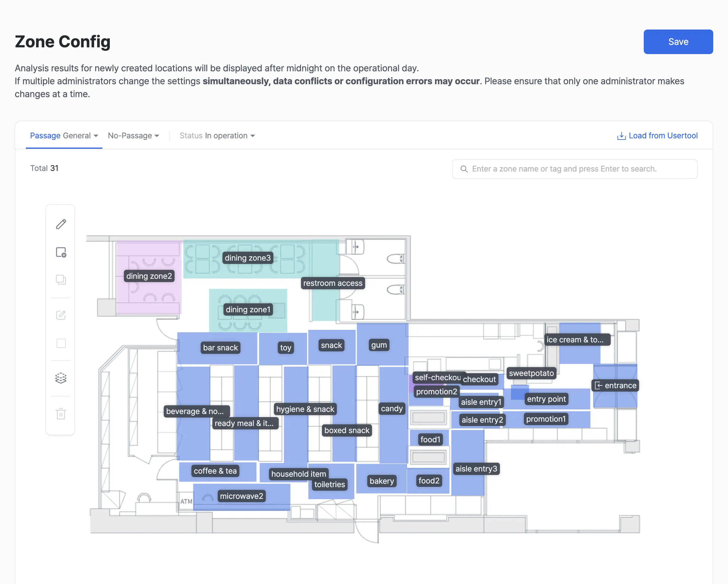Open the Passage General dropdown
The image size is (728, 584).
64,136
